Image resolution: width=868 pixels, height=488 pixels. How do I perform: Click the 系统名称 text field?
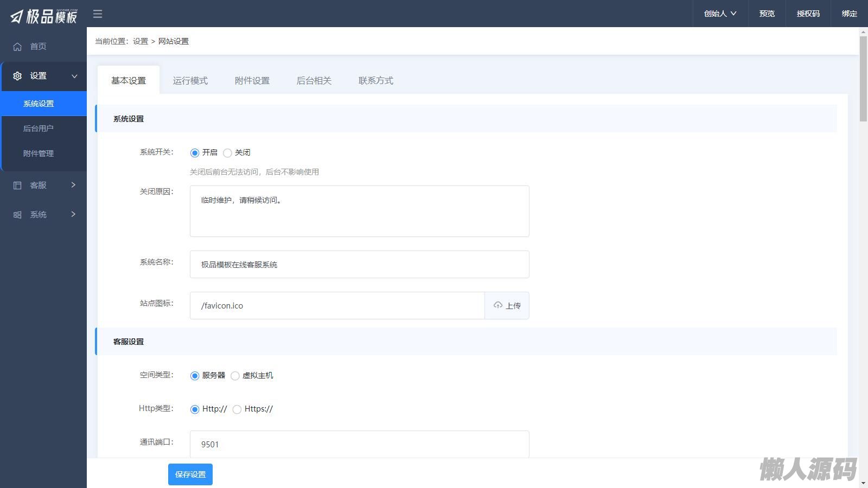359,264
